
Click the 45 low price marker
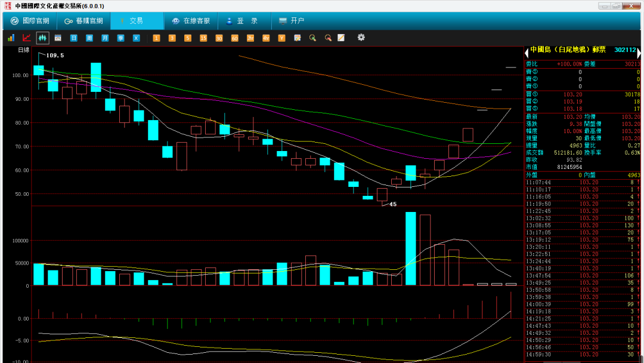coord(393,204)
